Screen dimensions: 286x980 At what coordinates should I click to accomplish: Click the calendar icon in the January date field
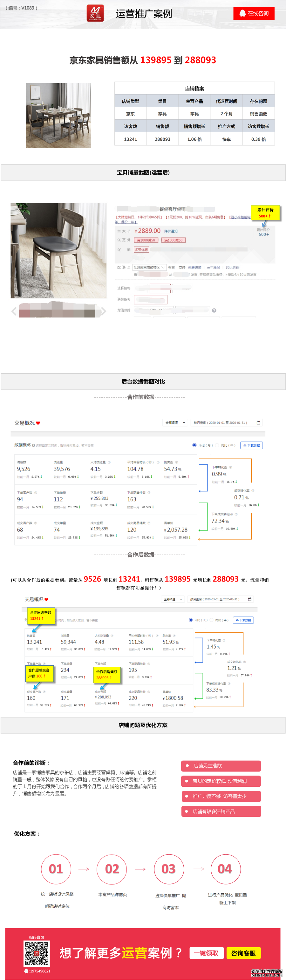point(259,423)
